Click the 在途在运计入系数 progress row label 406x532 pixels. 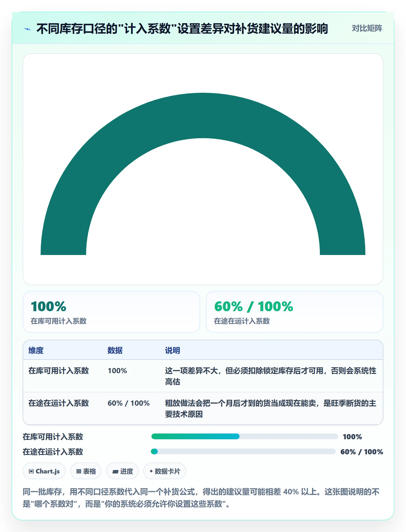53,452
